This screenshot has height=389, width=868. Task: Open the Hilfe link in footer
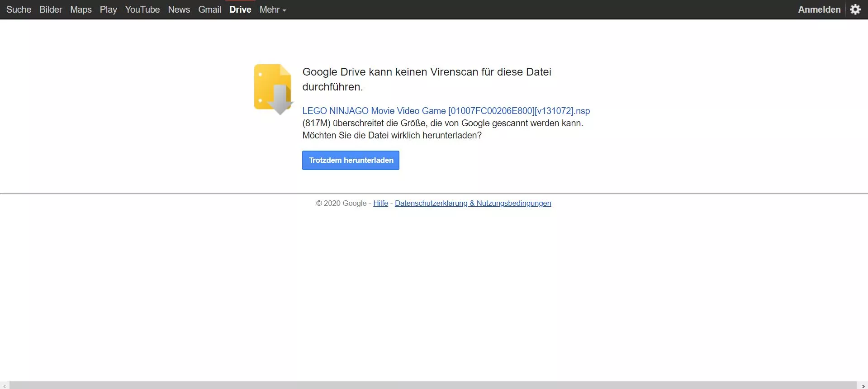click(380, 204)
